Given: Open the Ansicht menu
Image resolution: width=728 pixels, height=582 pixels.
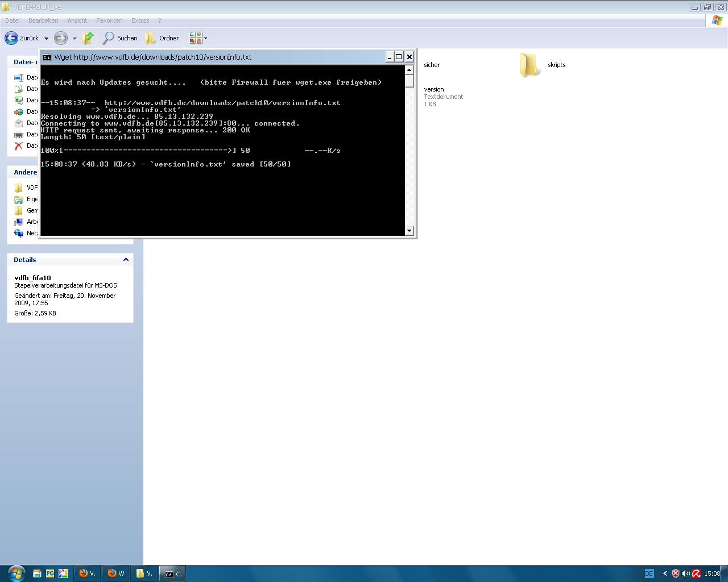Looking at the screenshot, I should pos(77,20).
